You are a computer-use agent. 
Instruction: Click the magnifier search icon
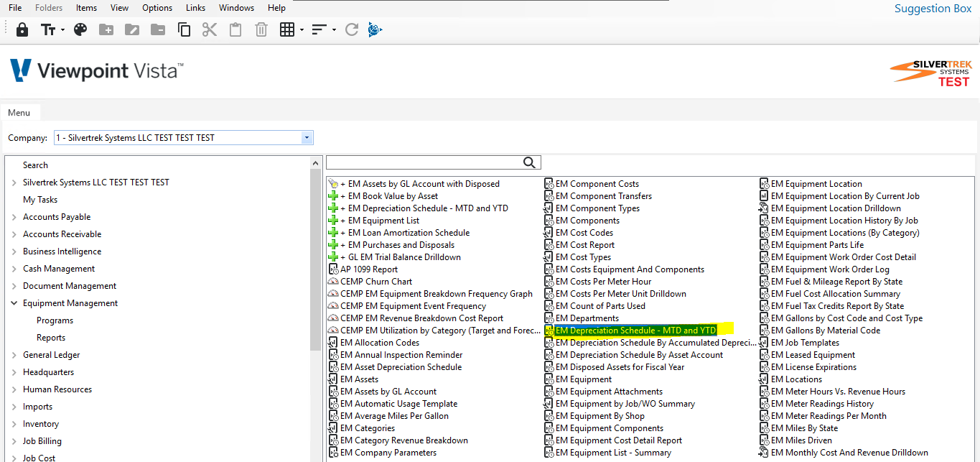pos(530,162)
